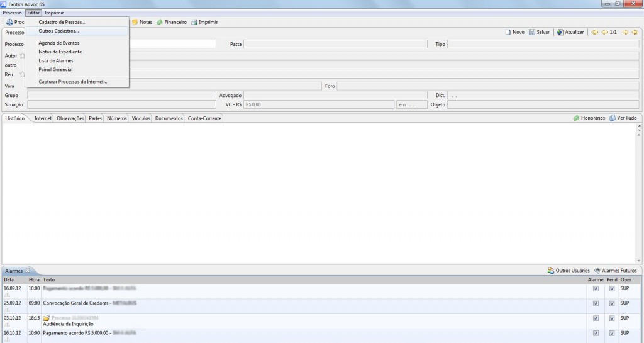Select Outros Cadastros from the Editar menu

(x=58, y=31)
